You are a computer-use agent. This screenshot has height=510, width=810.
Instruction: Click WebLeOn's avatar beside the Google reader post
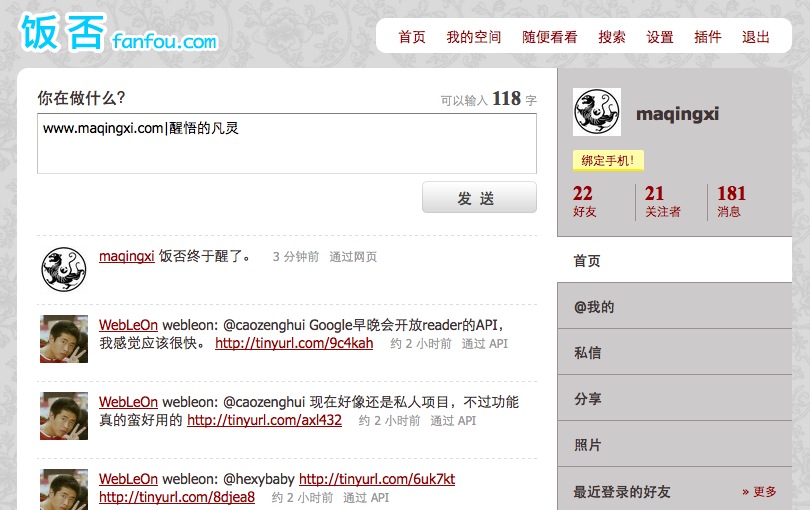pyautogui.click(x=64, y=339)
